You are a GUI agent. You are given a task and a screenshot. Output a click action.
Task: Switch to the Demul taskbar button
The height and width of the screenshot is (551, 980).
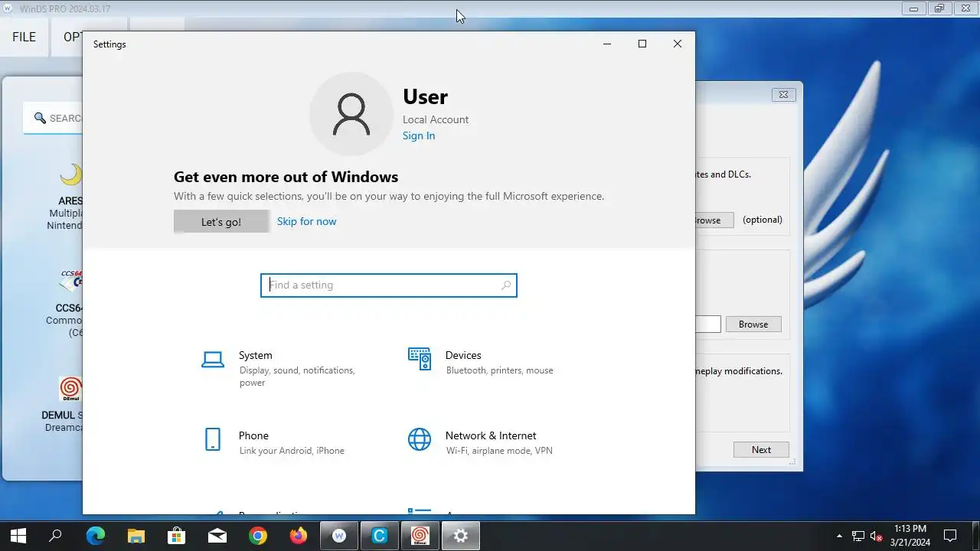click(x=420, y=536)
